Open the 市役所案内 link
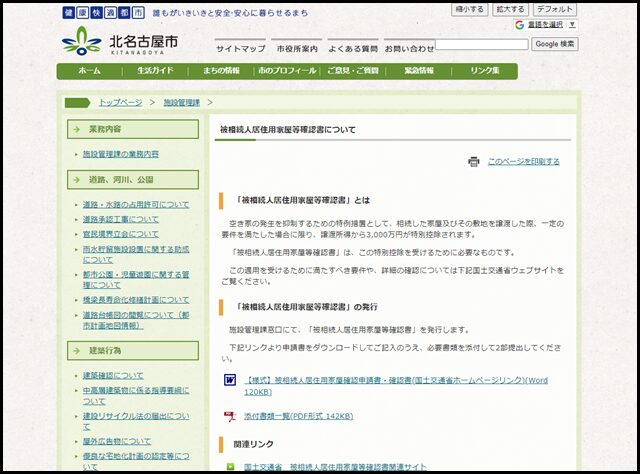Screen dimensions: 640x474 [x=297, y=49]
